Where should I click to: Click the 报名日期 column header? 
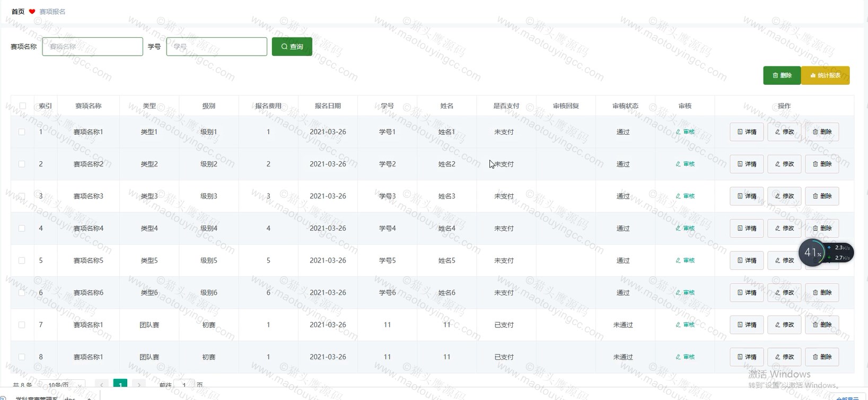(x=328, y=106)
